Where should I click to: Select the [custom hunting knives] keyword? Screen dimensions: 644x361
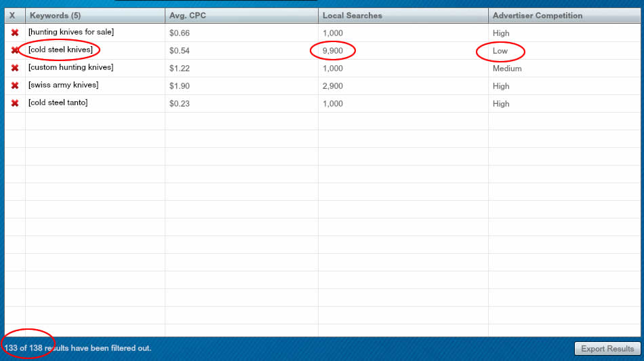click(x=71, y=67)
